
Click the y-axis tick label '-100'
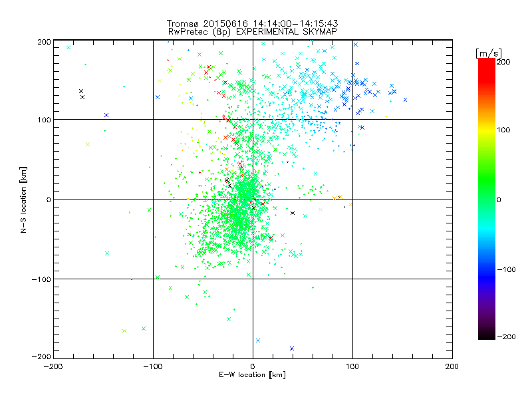41,279
